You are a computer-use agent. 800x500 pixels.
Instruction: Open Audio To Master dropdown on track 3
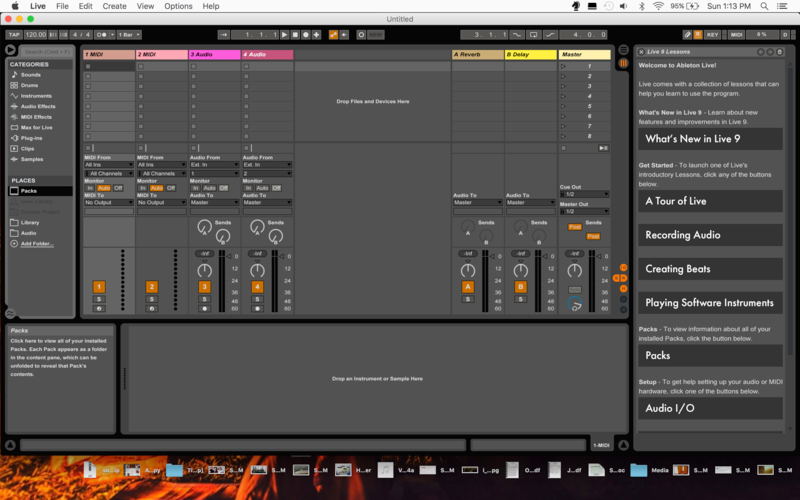pos(214,203)
